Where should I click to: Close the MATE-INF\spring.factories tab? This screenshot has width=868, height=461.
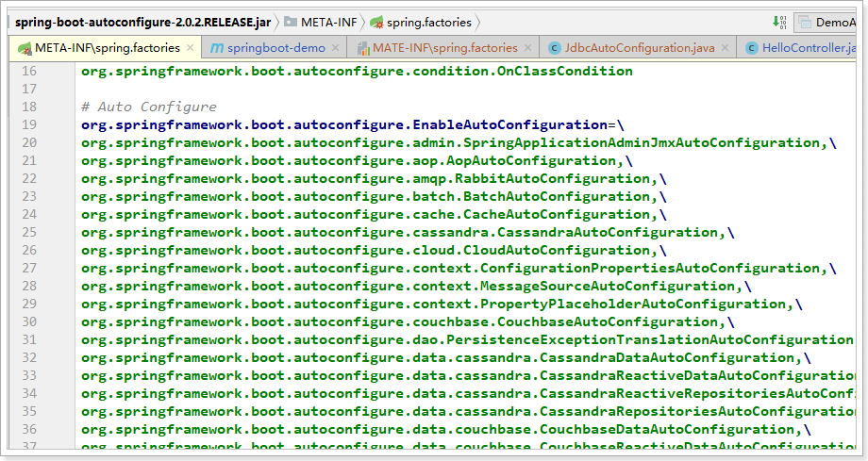click(529, 48)
